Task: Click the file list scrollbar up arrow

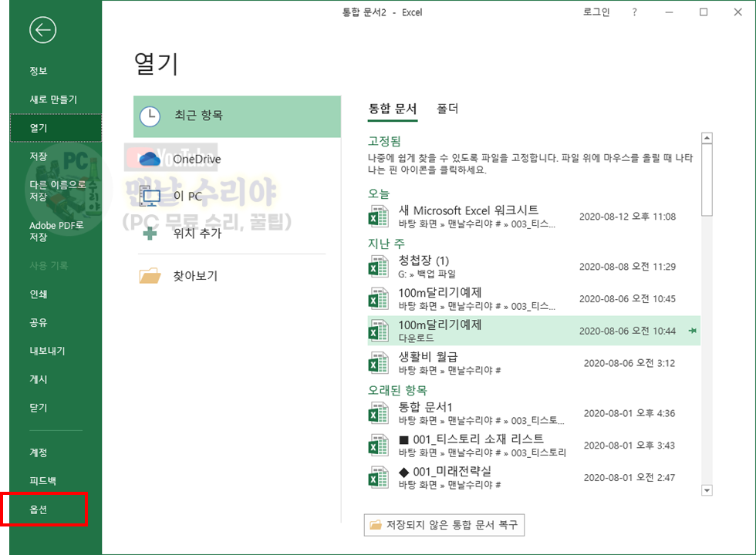Action: pos(707,138)
